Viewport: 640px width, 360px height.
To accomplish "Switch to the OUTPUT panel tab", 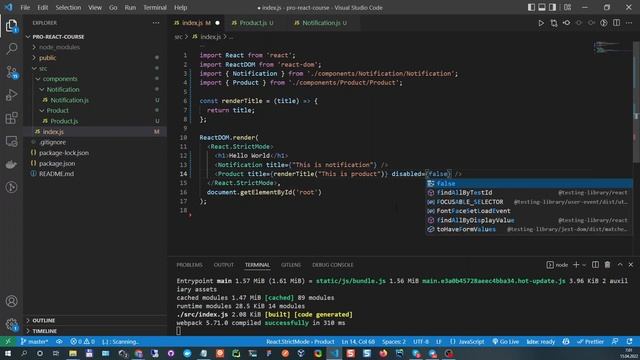I will tap(224, 265).
